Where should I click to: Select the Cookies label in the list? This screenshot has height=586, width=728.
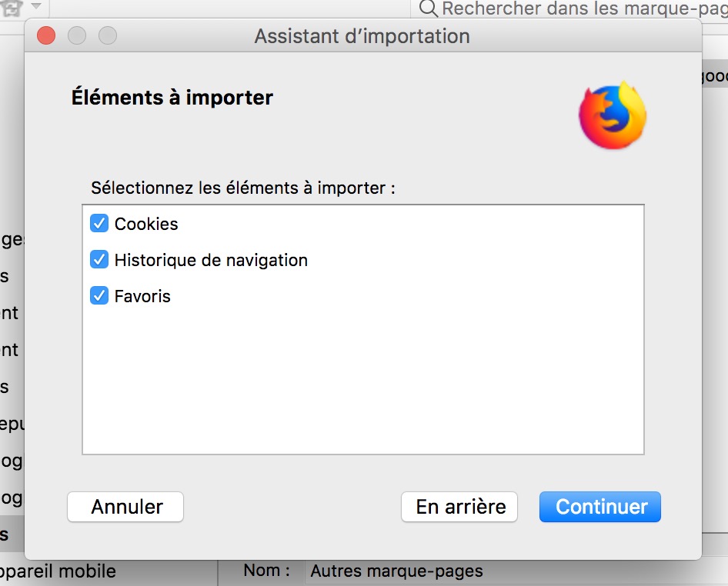[146, 224]
